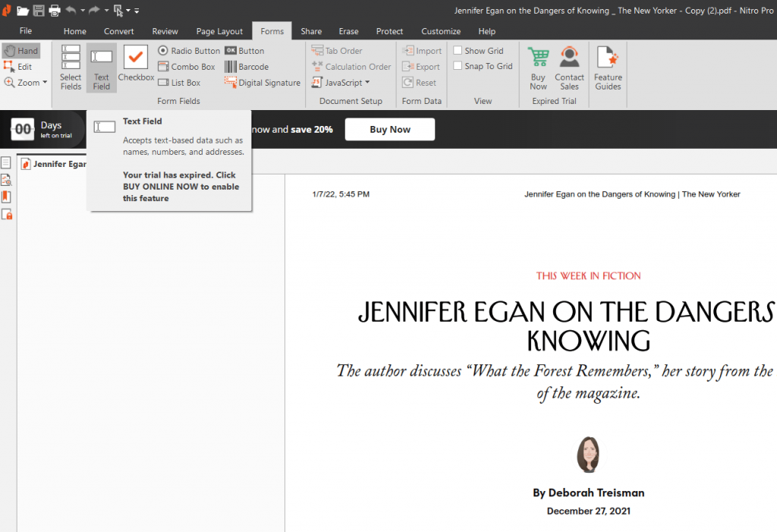Switch to the Share ribbon tab
The width and height of the screenshot is (777, 532).
click(x=311, y=31)
